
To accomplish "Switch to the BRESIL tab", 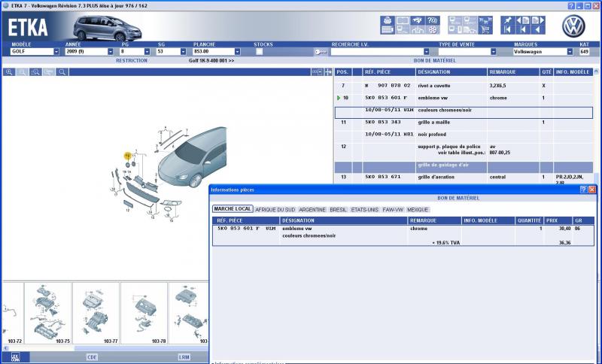I will [x=338, y=210].
